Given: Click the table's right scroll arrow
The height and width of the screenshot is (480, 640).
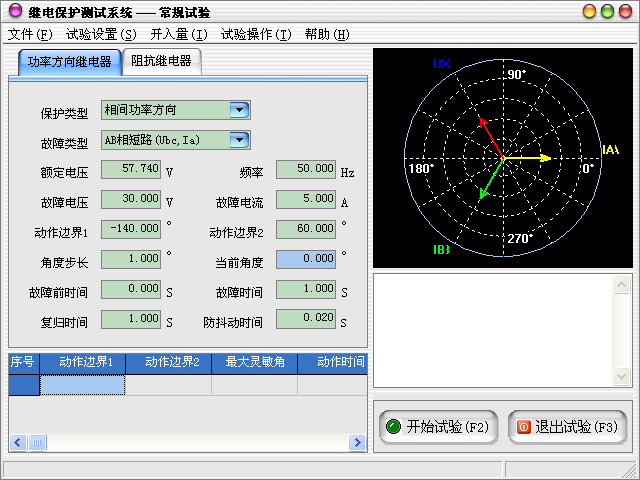Looking at the screenshot, I should 358,442.
